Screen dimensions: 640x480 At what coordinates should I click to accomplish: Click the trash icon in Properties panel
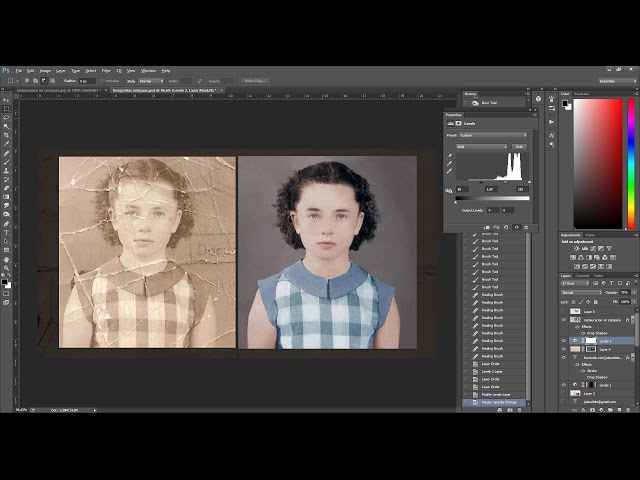point(524,226)
